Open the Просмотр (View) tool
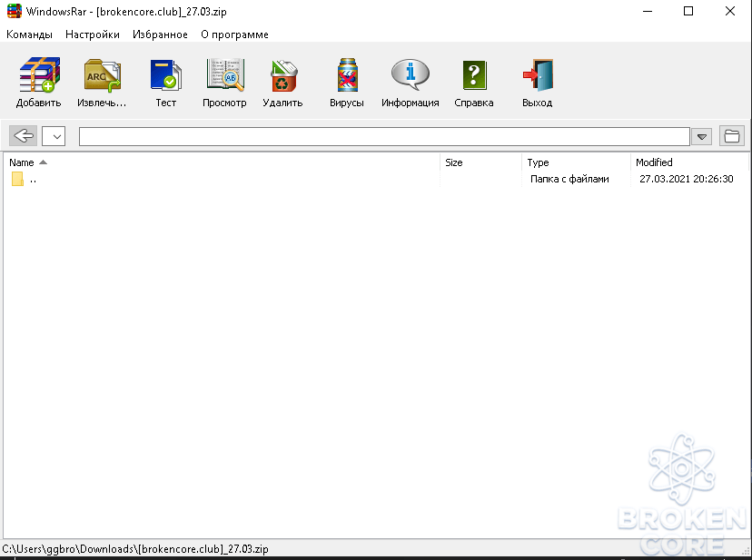 (225, 74)
